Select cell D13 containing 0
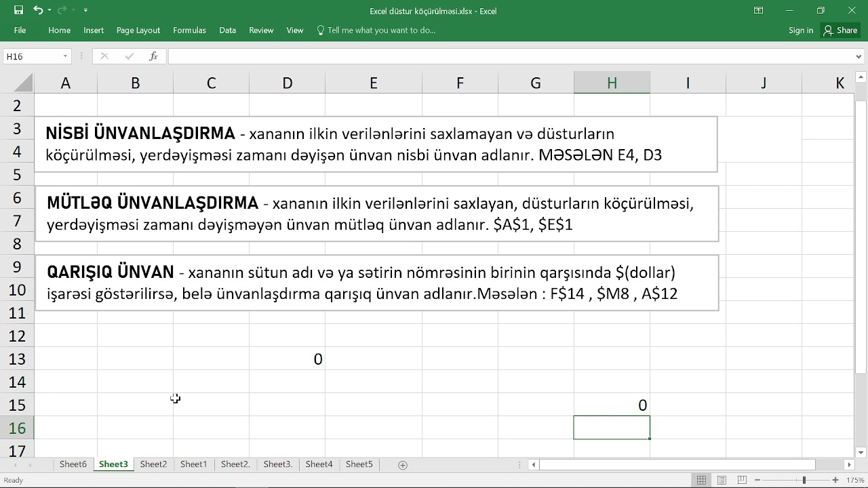This screenshot has width=868, height=488. [288, 359]
